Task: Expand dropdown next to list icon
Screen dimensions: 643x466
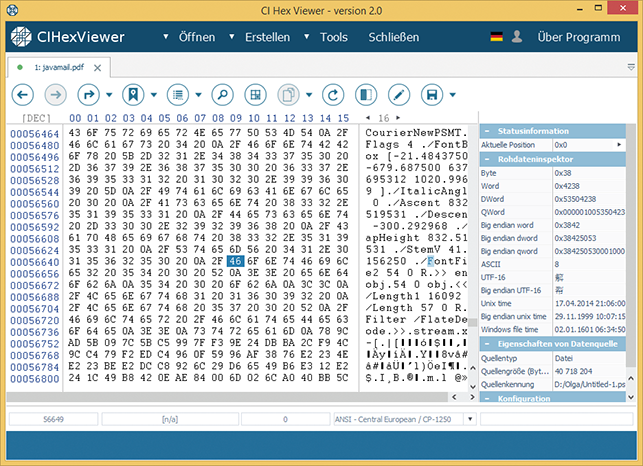Action: (198, 95)
